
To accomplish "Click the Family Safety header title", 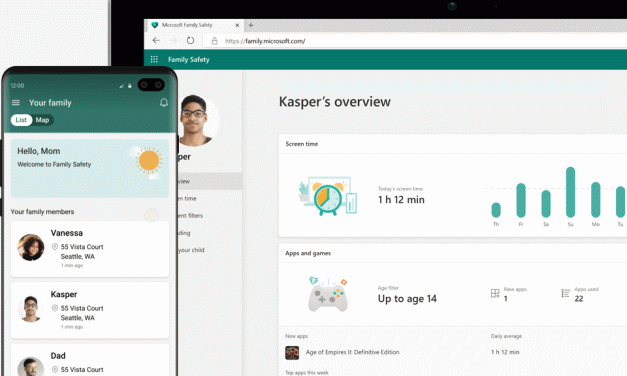I will coord(189,60).
